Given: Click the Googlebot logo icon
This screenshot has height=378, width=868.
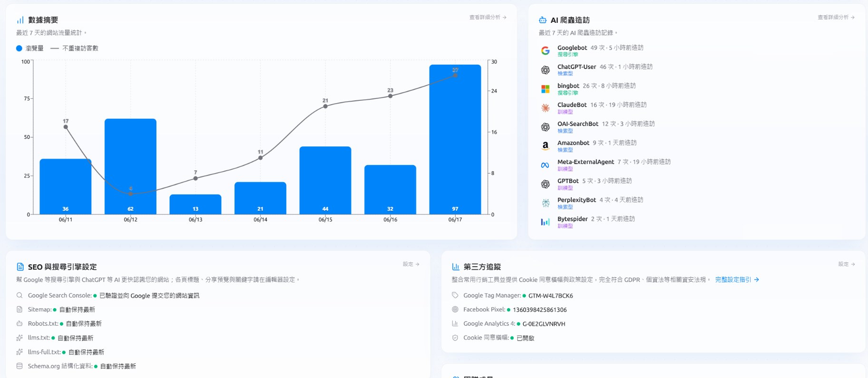Looking at the screenshot, I should (546, 51).
